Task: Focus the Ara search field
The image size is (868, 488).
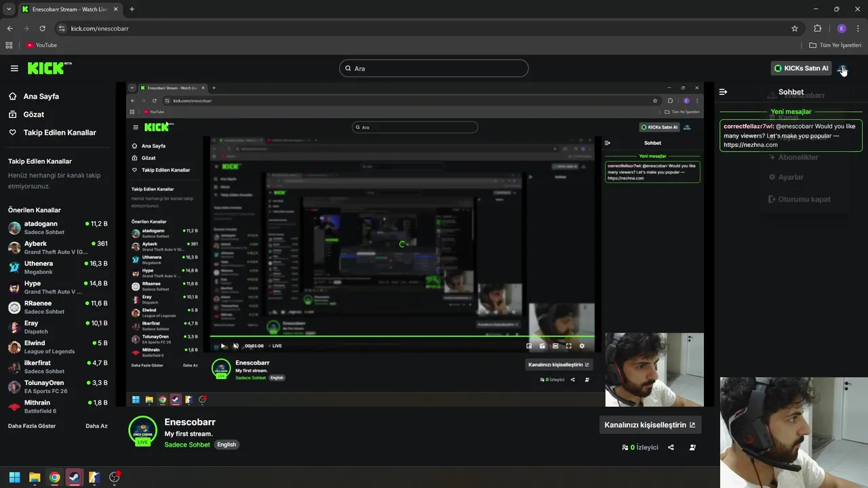Action: (x=434, y=68)
